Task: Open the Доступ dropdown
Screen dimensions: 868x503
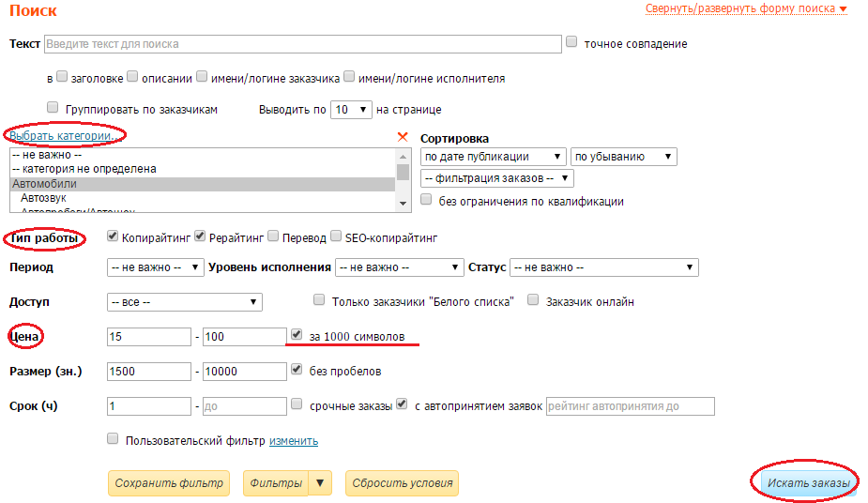Action: 185,302
